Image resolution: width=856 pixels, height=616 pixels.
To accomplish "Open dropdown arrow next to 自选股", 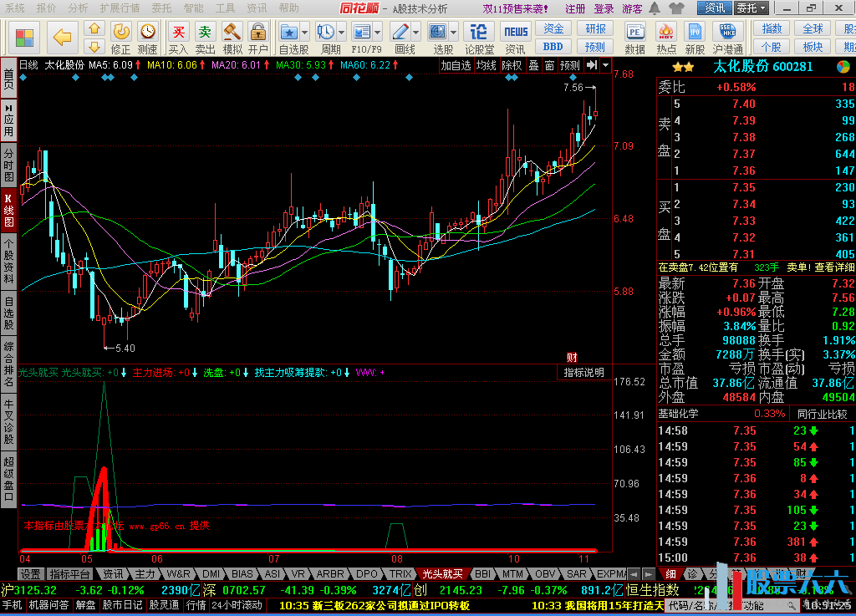I will pos(304,33).
